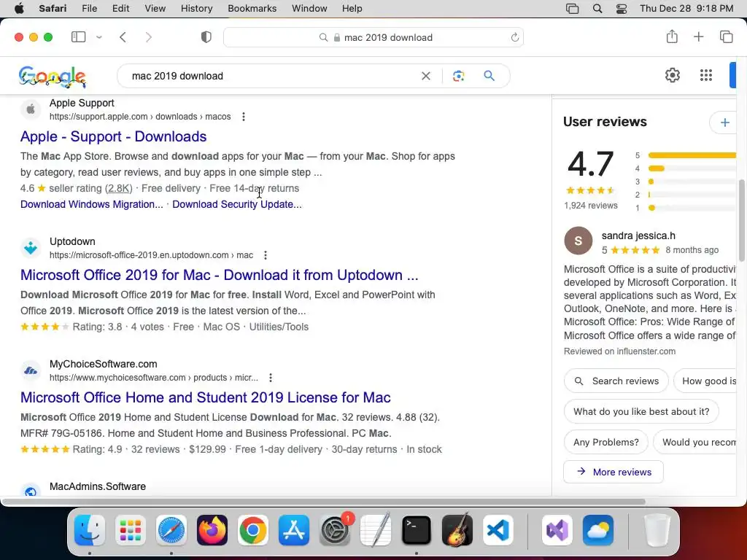This screenshot has width=747, height=560.
Task: Open Spotlight search in menu bar
Action: [x=597, y=9]
